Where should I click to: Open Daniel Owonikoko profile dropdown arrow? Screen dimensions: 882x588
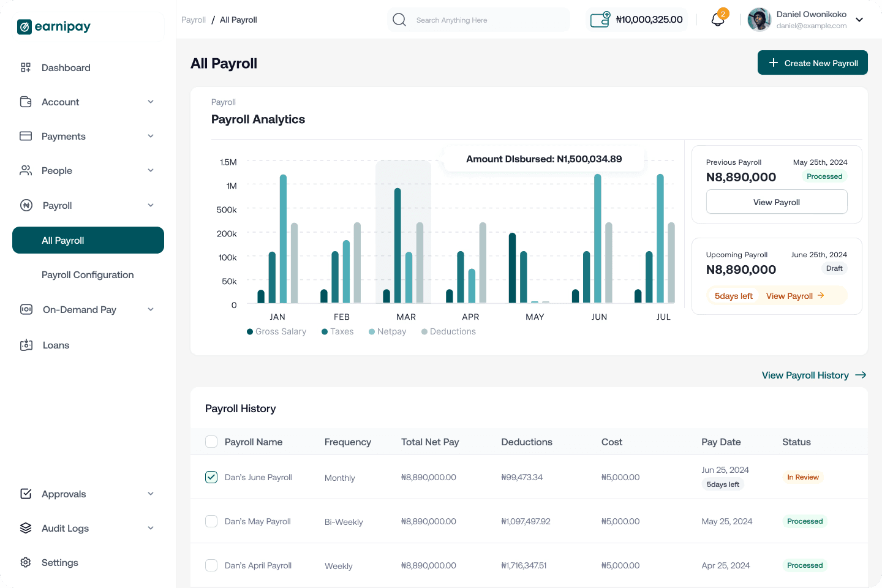click(859, 20)
